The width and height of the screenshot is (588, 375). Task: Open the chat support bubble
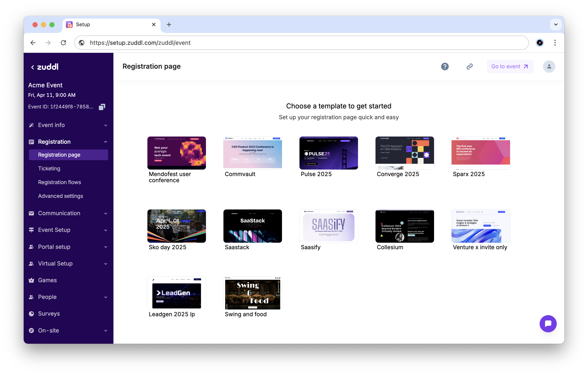(548, 323)
